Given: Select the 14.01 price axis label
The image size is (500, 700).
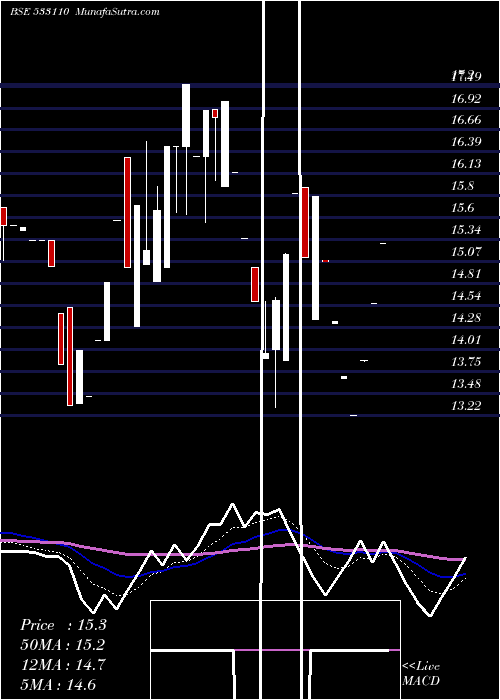Looking at the screenshot, I should [466, 340].
